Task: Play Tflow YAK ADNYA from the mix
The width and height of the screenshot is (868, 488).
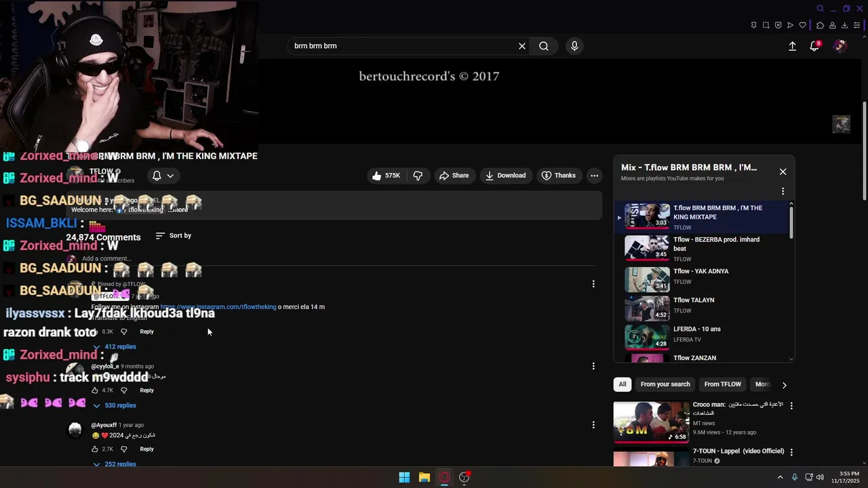Action: pyautogui.click(x=702, y=278)
